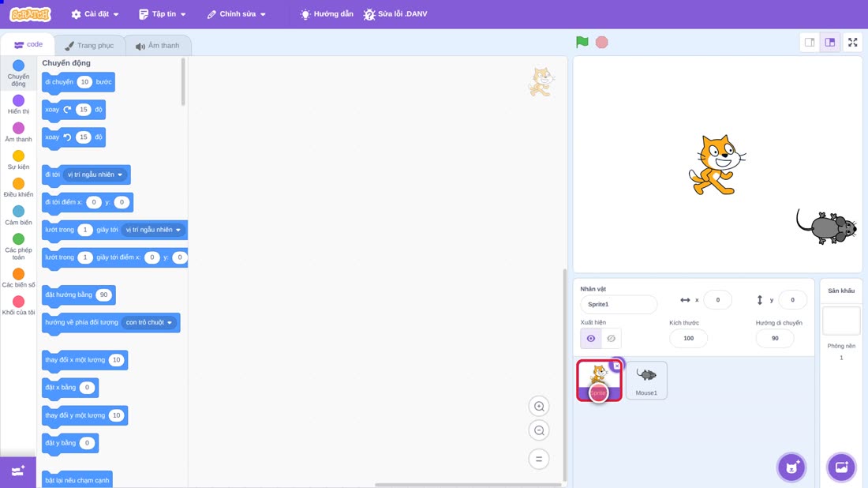This screenshot has height=488, width=868.
Task: Select the Âm thanh block category
Action: point(18,133)
